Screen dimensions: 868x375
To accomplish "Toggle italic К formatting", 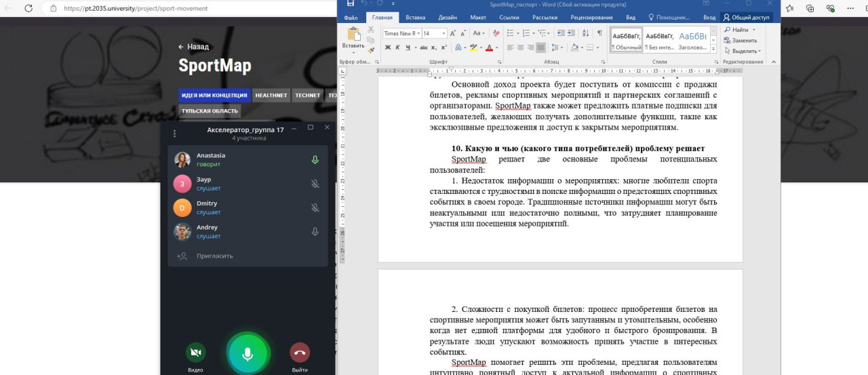I will click(397, 47).
